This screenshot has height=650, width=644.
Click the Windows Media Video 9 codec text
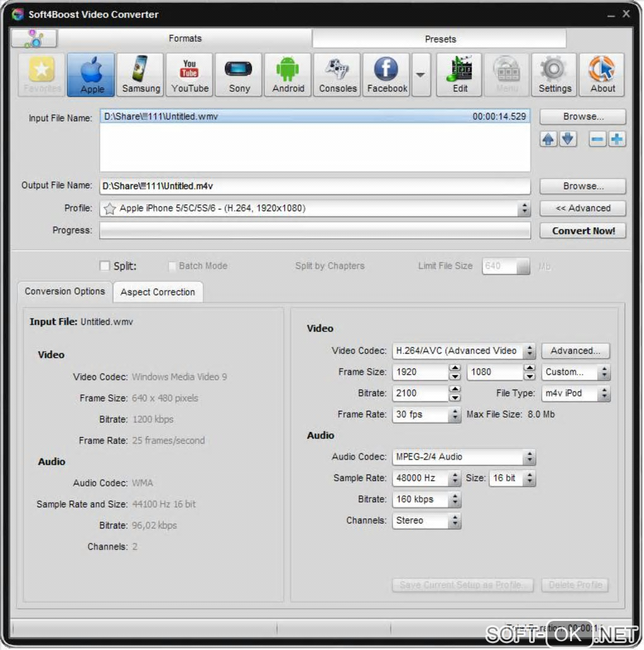(179, 377)
